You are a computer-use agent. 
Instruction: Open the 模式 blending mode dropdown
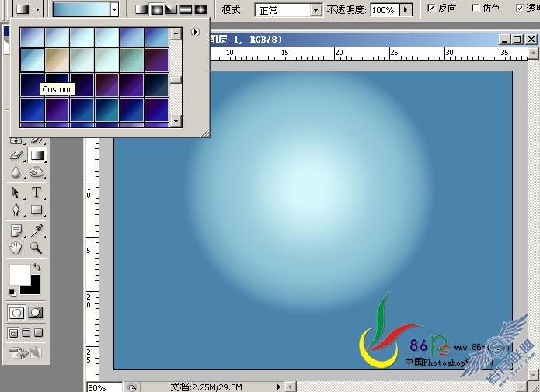[x=315, y=10]
